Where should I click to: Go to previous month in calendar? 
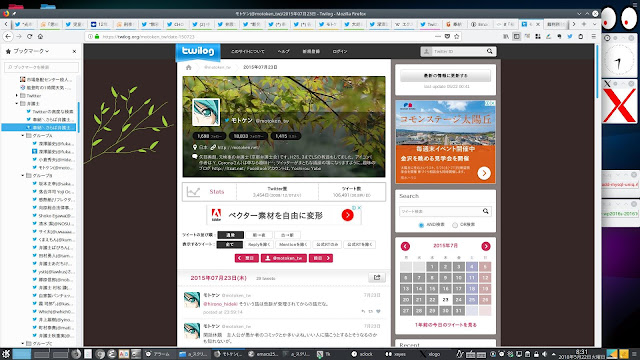pyautogui.click(x=405, y=246)
